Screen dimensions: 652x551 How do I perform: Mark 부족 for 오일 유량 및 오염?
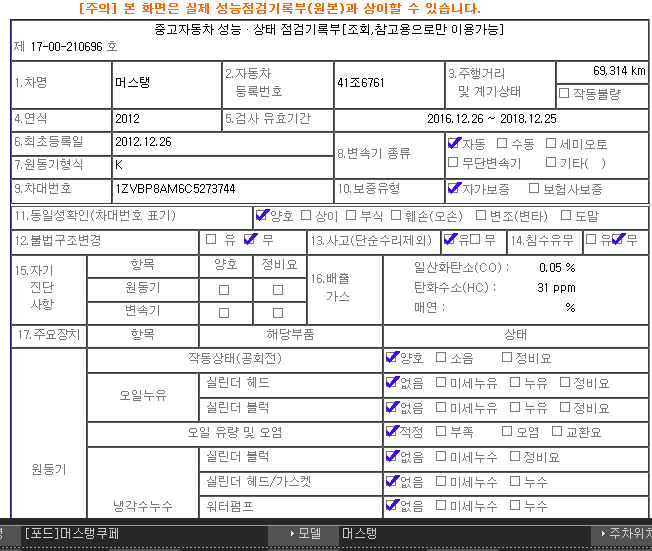click(x=441, y=432)
